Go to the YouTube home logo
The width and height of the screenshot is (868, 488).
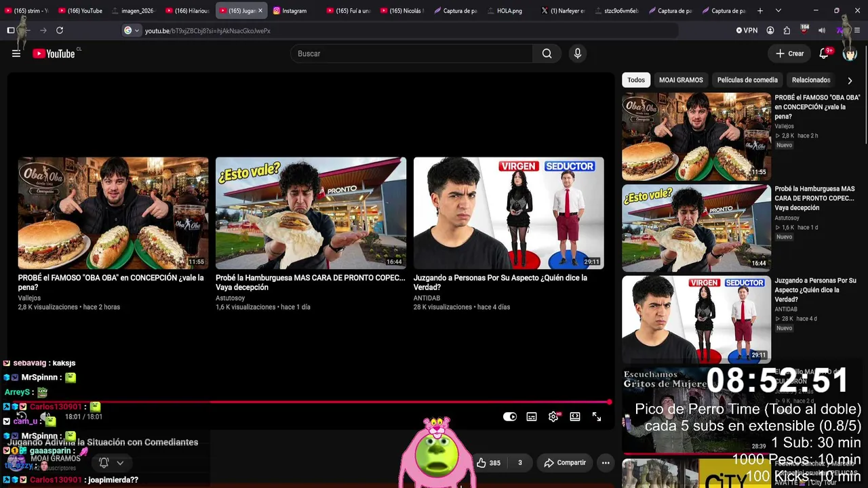click(54, 54)
